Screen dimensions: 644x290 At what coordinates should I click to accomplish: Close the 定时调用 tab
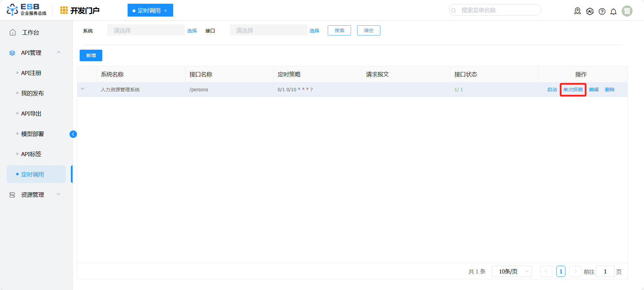pos(166,10)
